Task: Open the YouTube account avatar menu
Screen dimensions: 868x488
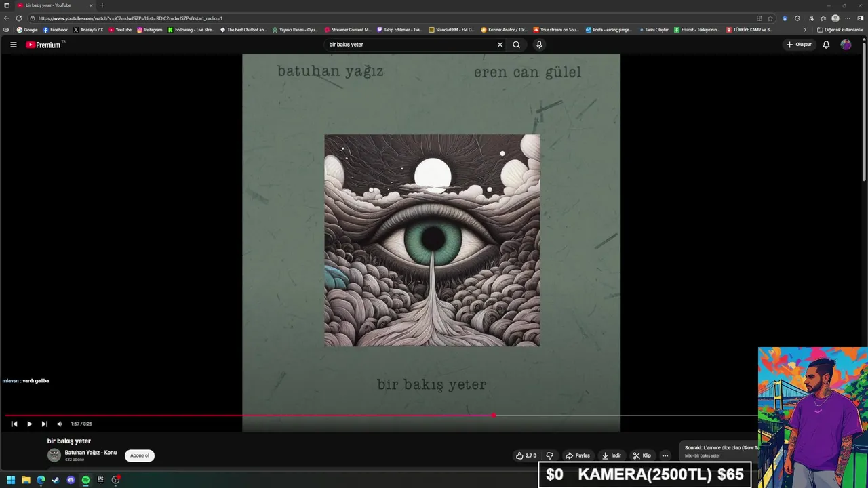Action: [x=846, y=45]
